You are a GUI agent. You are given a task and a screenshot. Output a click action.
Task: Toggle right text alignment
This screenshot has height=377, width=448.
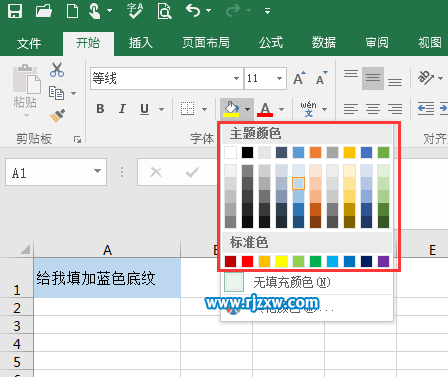(x=395, y=109)
